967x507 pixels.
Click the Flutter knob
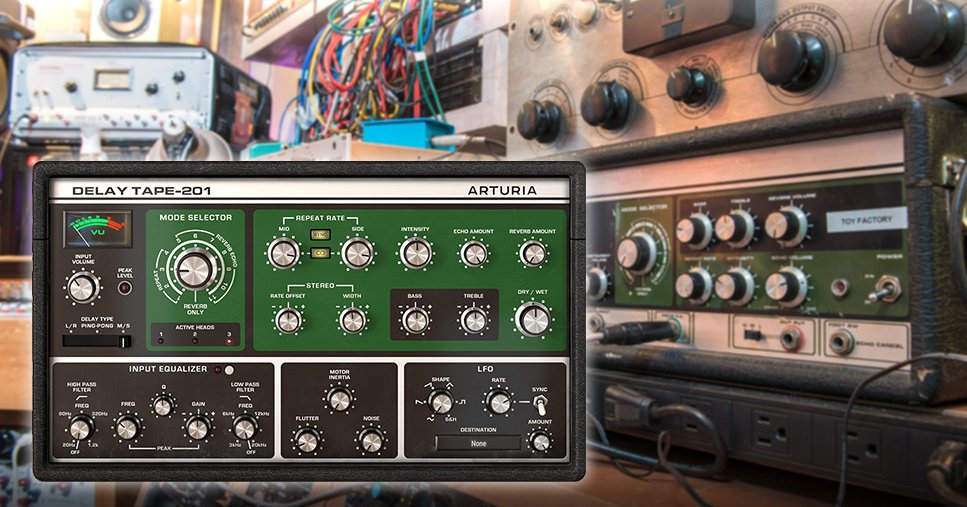pyautogui.click(x=307, y=440)
